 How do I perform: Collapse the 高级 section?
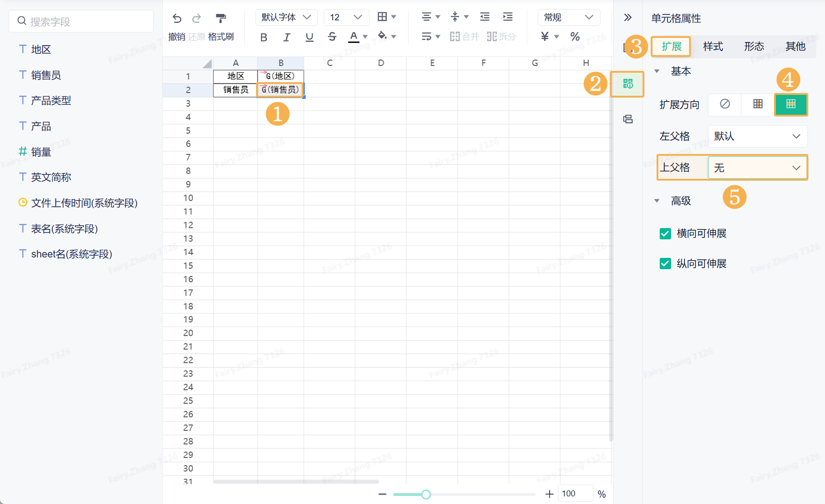coord(657,201)
